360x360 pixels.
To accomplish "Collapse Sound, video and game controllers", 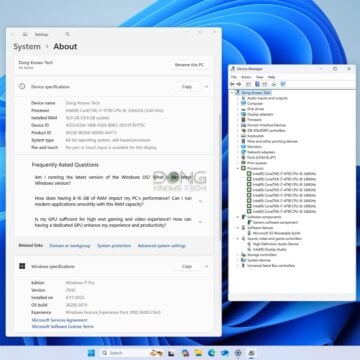I will click(x=238, y=239).
